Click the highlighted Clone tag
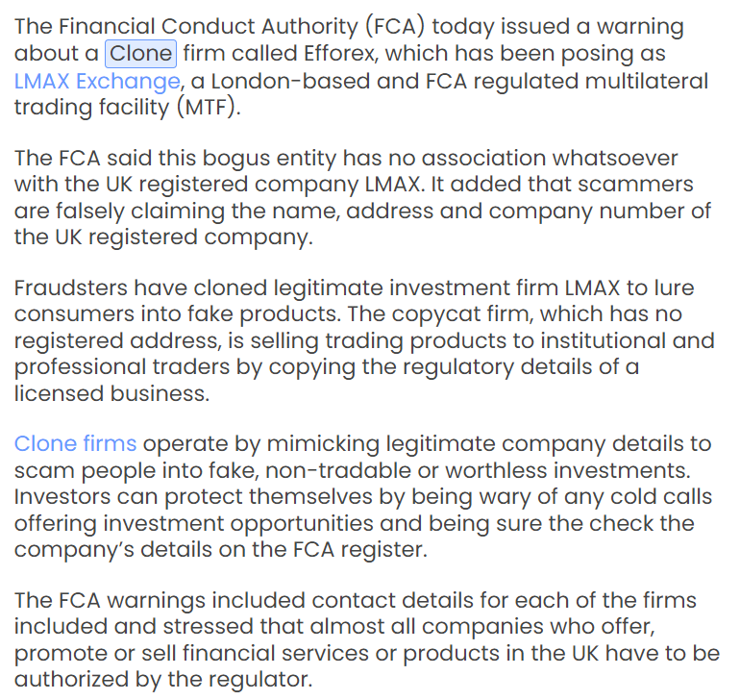This screenshot has height=700, width=740. pos(140,54)
